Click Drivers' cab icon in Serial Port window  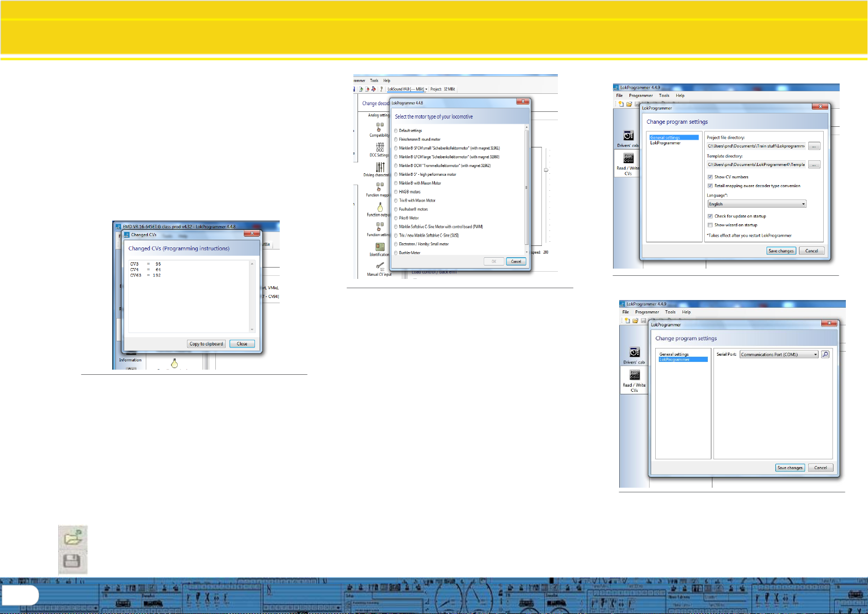pyautogui.click(x=635, y=352)
